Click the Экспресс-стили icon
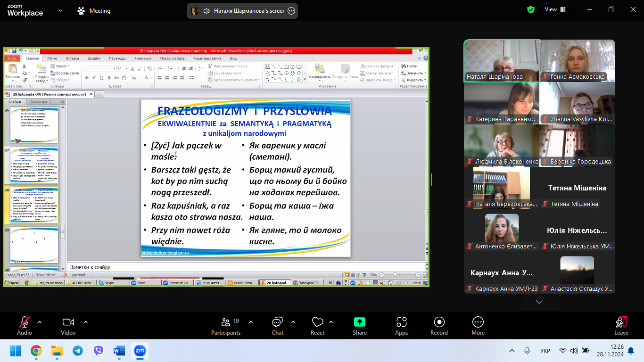 point(345,69)
